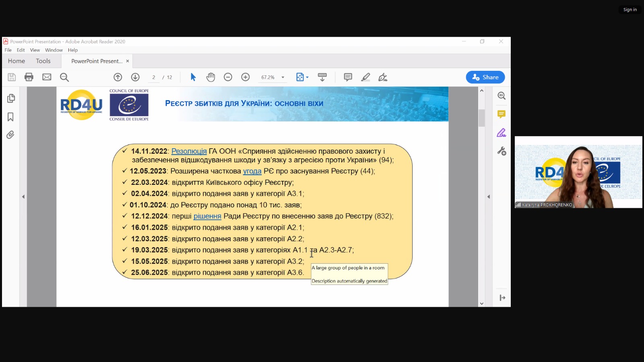Expand fit page options dropdown
644x362 pixels.
[308, 77]
